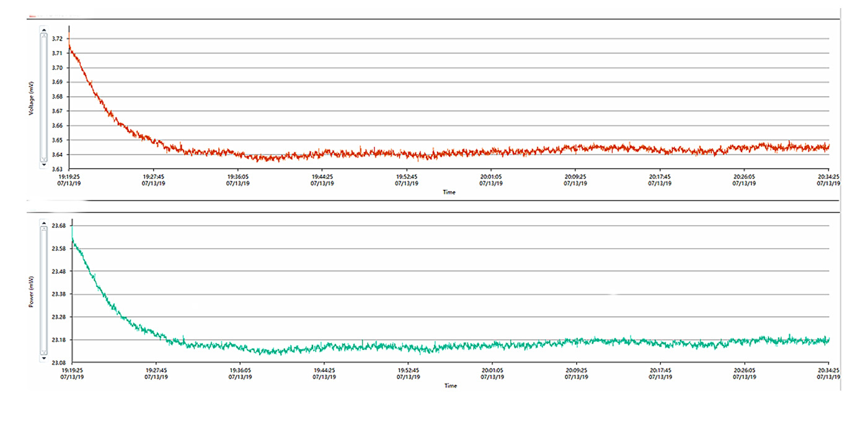Image resolution: width=868 pixels, height=434 pixels.
Task: Click the 23.08 label on Power axis
Action: point(59,363)
